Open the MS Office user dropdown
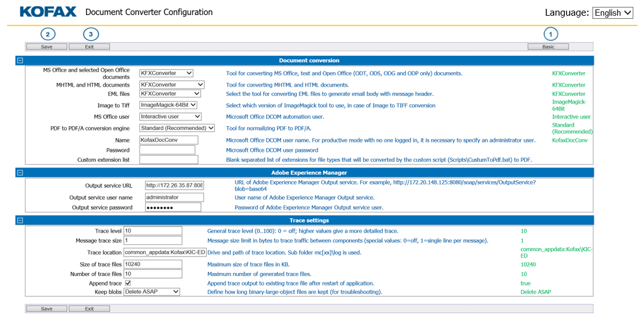The height and width of the screenshot is (315, 644). coord(170,117)
